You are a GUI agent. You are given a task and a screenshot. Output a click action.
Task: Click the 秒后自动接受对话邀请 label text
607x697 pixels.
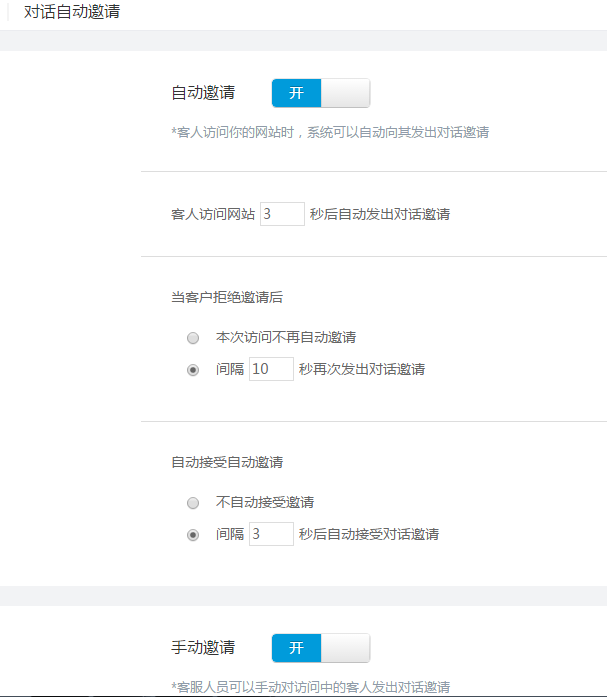coord(368,534)
